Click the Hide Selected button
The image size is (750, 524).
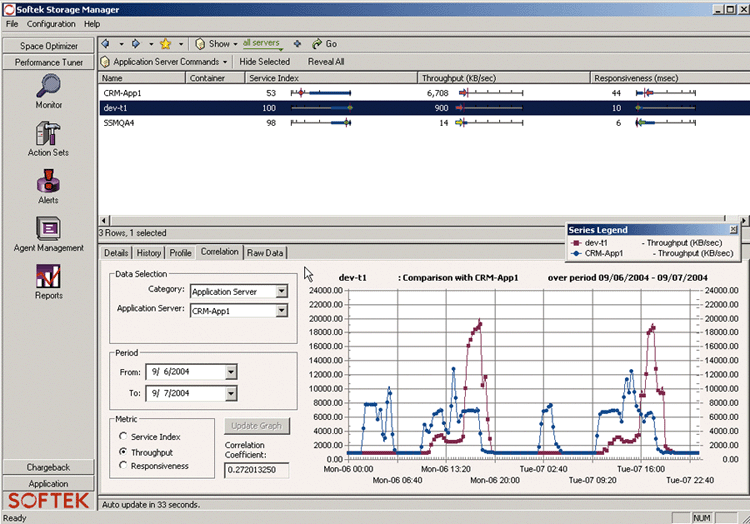[x=264, y=61]
